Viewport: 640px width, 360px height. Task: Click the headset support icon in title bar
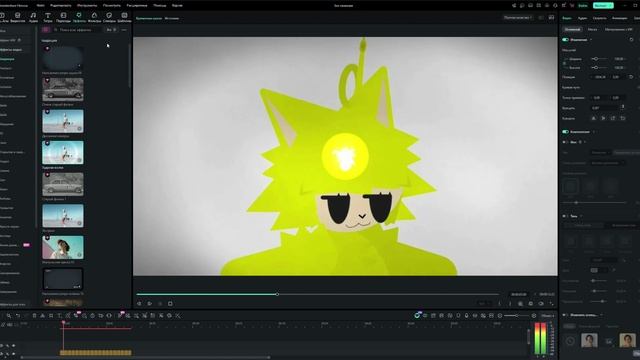[x=555, y=6]
